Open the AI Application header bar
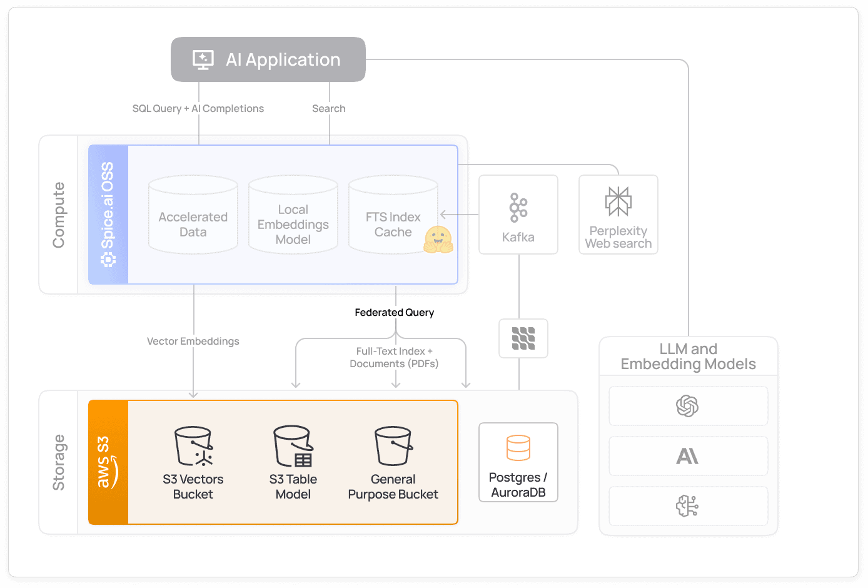Viewport: 868px width, 588px height. click(268, 59)
